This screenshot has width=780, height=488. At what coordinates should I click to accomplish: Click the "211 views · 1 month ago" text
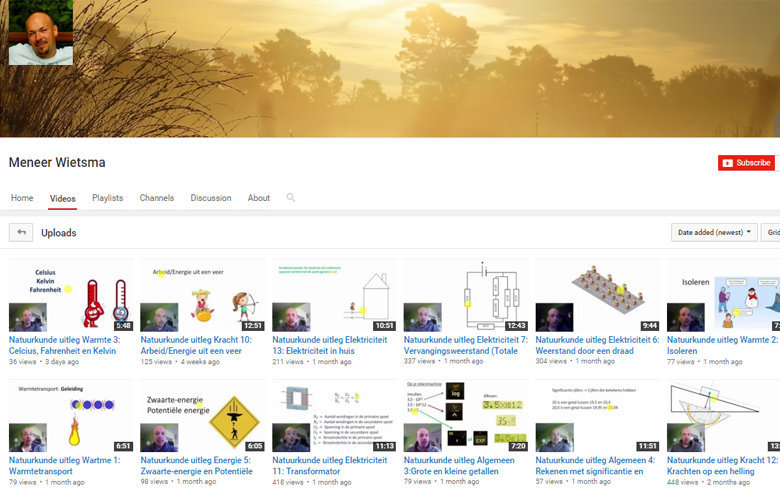(311, 362)
